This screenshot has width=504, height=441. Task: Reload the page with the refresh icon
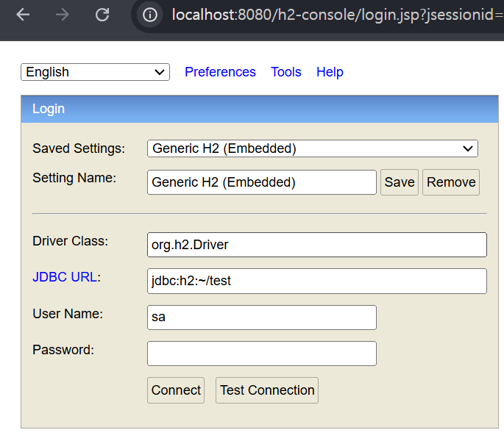[102, 15]
